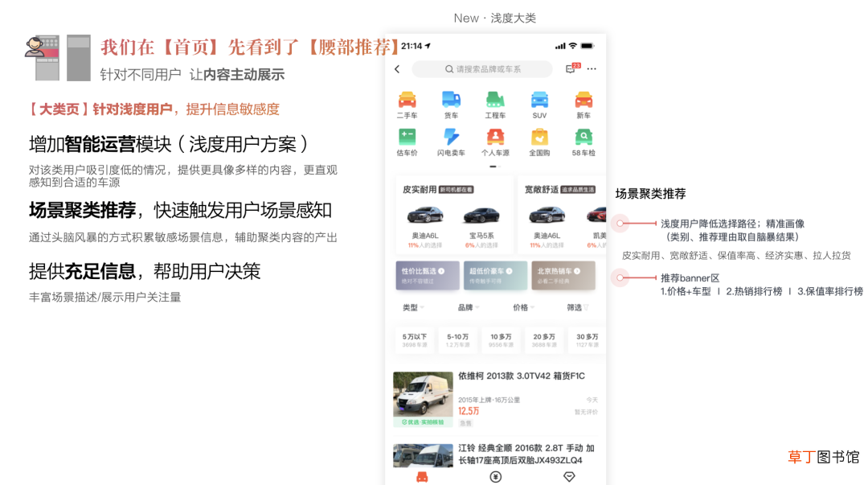Screen dimensions: 868x485
Task: Open the 奥迪A6L in 皮实耐用 card
Action: point(425,225)
